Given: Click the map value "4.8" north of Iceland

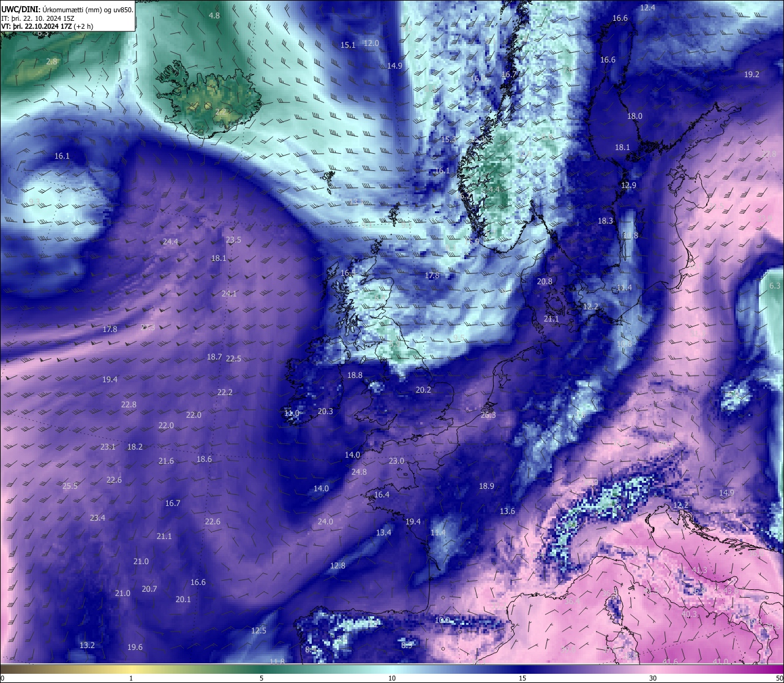Looking at the screenshot, I should tap(214, 15).
